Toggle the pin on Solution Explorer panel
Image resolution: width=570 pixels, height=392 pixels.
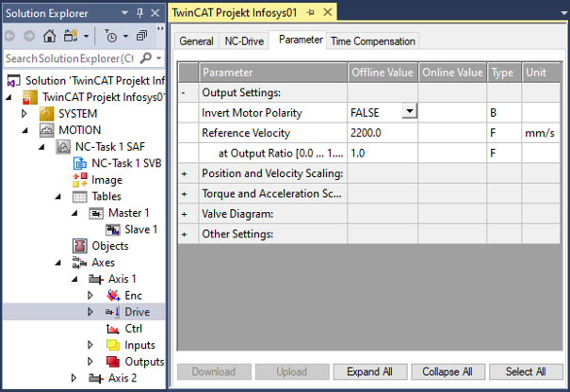click(x=140, y=13)
